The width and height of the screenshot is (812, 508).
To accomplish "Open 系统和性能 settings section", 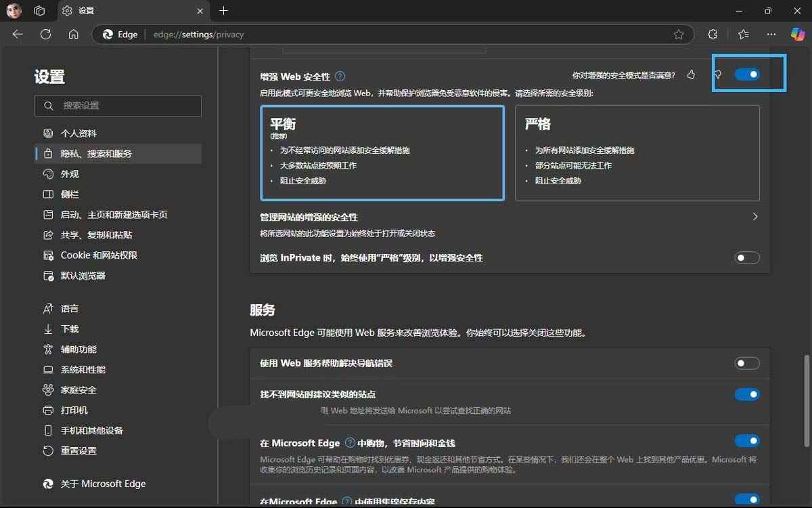I will point(118,370).
